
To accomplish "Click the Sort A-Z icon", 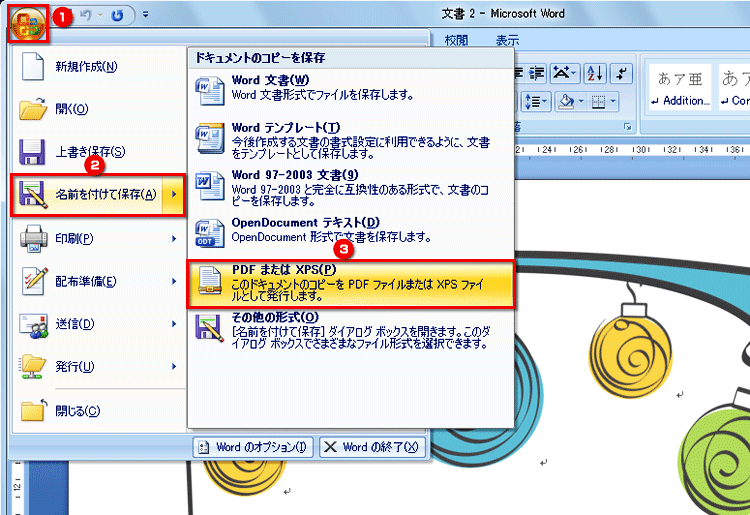I will tap(595, 74).
